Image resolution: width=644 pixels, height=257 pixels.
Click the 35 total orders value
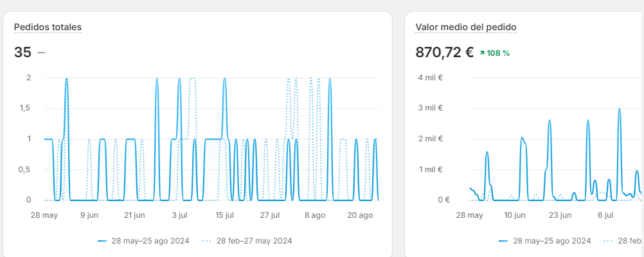[x=22, y=53]
